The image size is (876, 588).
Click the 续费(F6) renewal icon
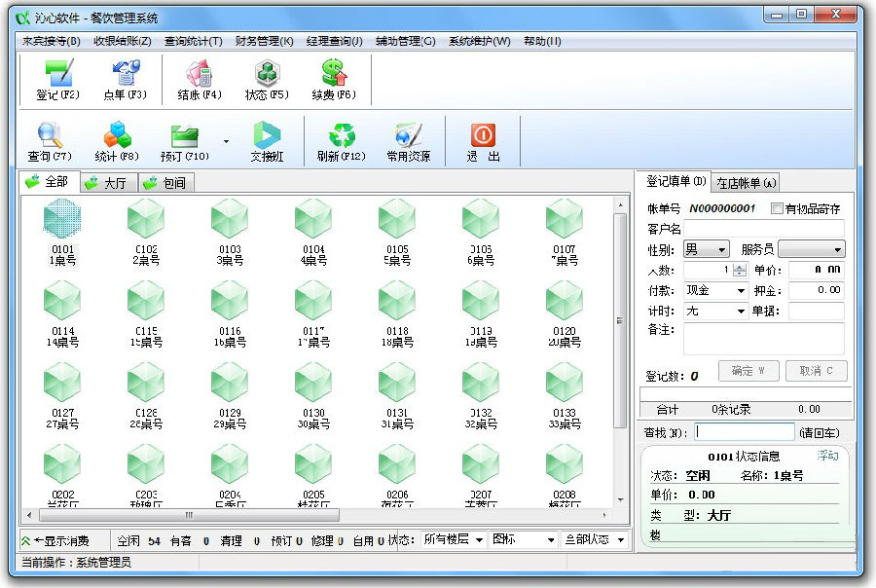click(x=336, y=80)
